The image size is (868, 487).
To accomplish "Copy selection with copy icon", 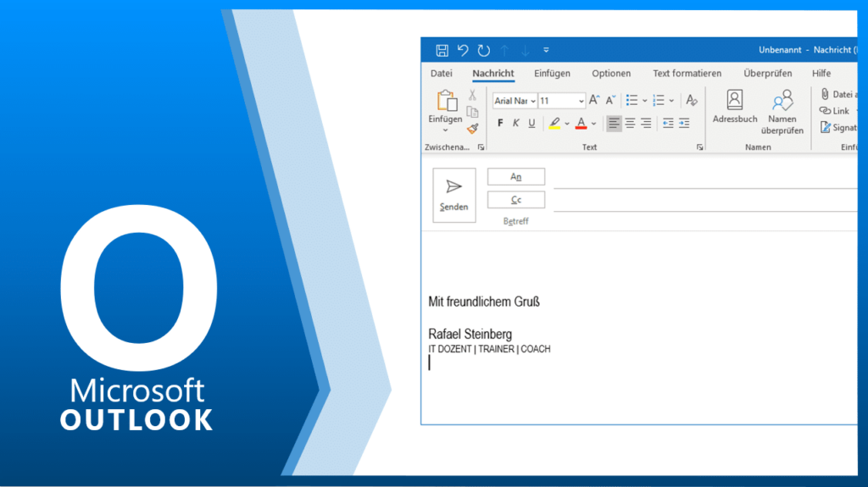I will click(472, 112).
